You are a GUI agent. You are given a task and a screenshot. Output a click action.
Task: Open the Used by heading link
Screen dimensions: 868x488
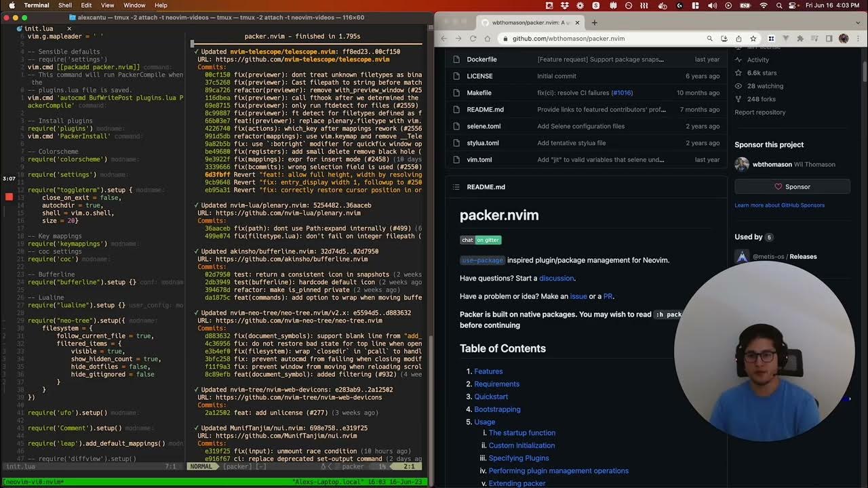pos(753,237)
